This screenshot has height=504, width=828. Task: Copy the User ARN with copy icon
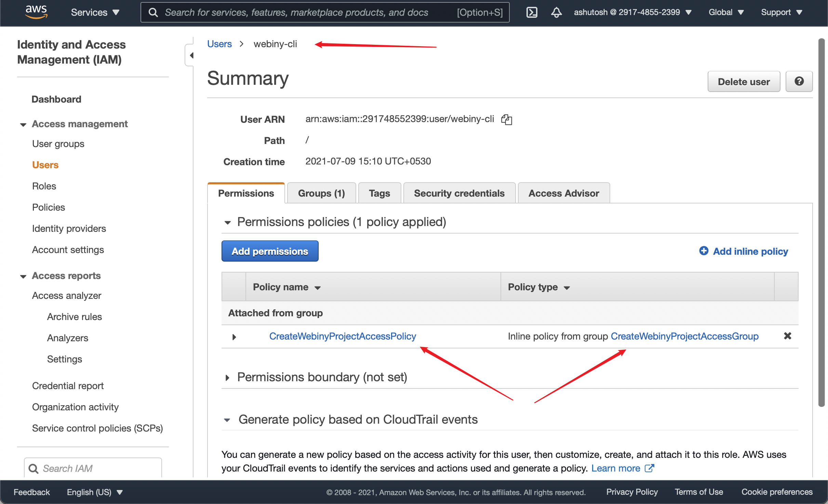(506, 119)
